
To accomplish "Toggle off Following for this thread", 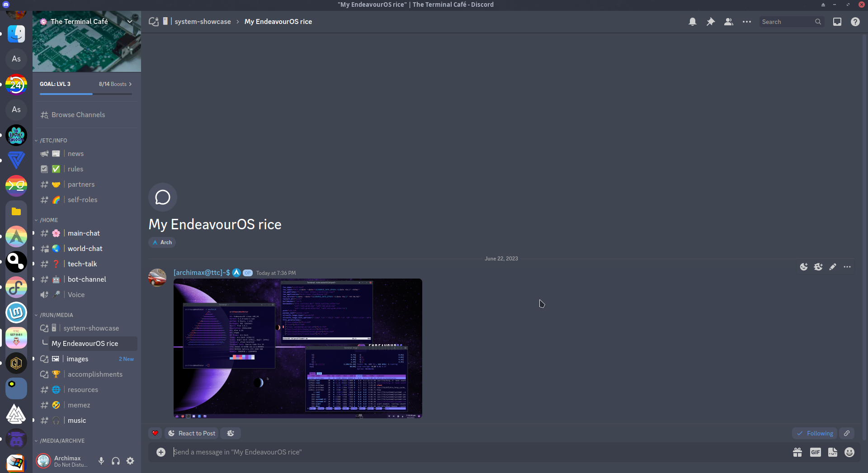I will click(x=815, y=433).
